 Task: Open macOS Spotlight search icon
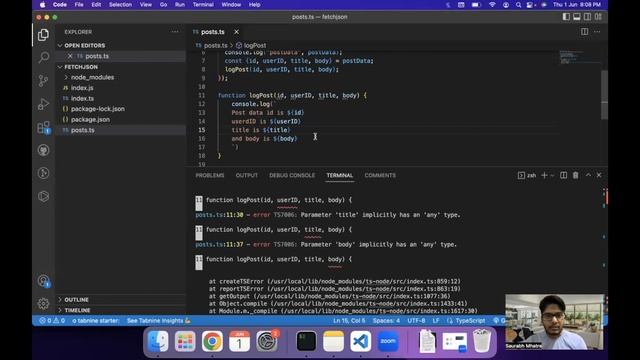tap(518, 5)
